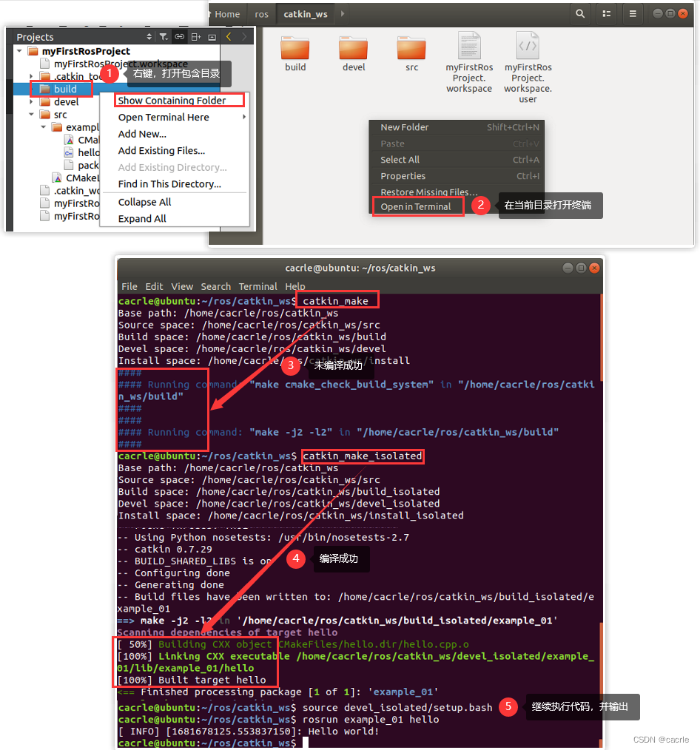This screenshot has height=750, width=700.
Task: Choose Show Containing Folder from the context menu
Action: point(178,101)
